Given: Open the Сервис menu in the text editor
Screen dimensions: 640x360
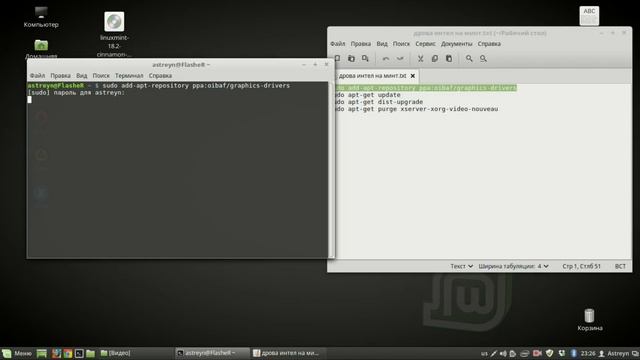Looking at the screenshot, I should pos(425,44).
